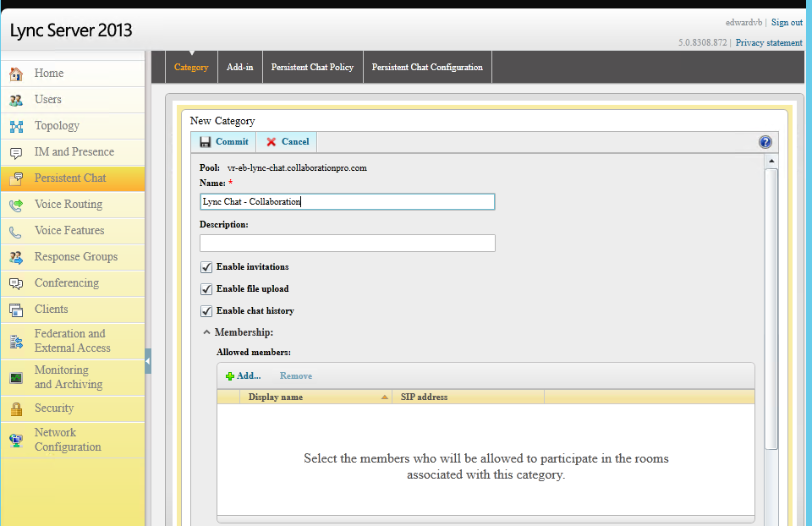Click the SIP address column header
This screenshot has height=526, width=812.
click(468, 397)
